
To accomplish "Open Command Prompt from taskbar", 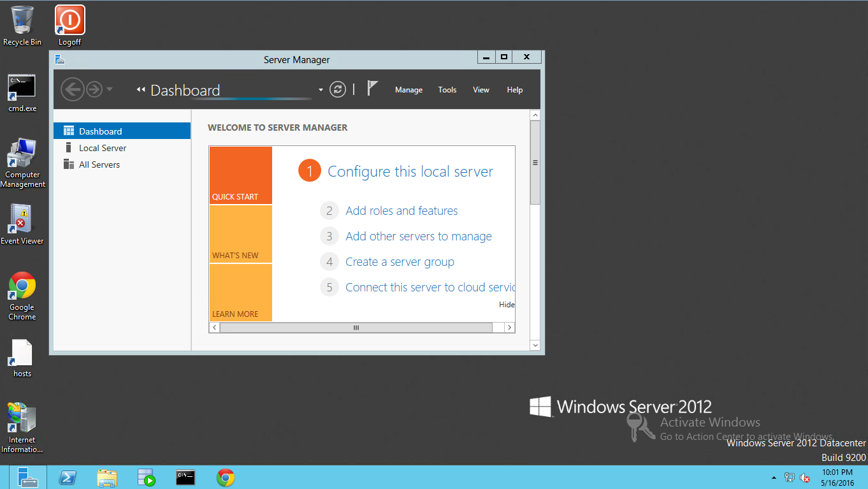I will 185,478.
